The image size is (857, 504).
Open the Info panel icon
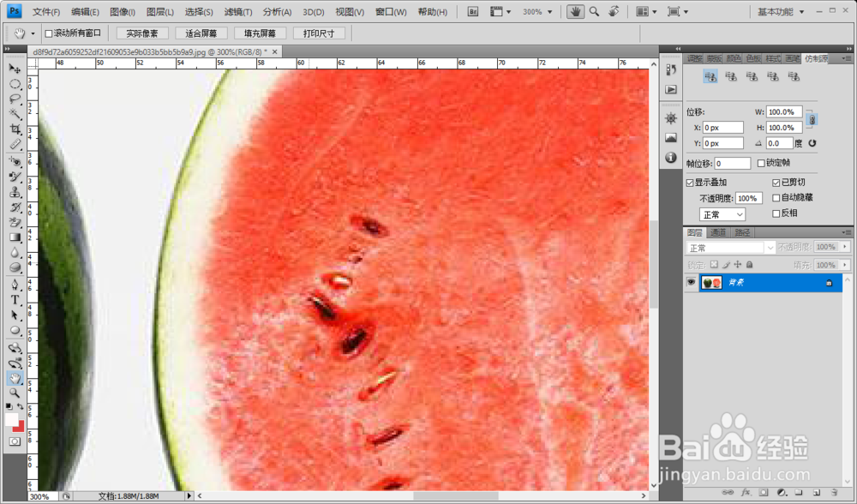(x=671, y=158)
